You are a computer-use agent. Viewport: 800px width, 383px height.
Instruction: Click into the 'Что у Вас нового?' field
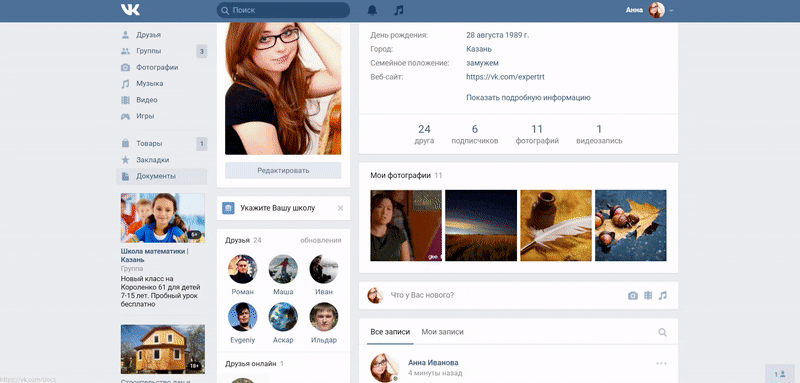tap(505, 295)
